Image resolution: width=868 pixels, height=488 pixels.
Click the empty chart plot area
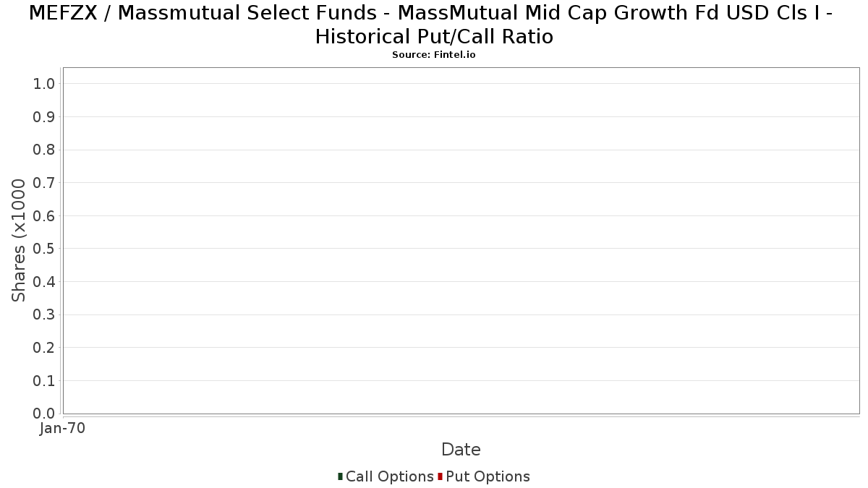point(461,241)
